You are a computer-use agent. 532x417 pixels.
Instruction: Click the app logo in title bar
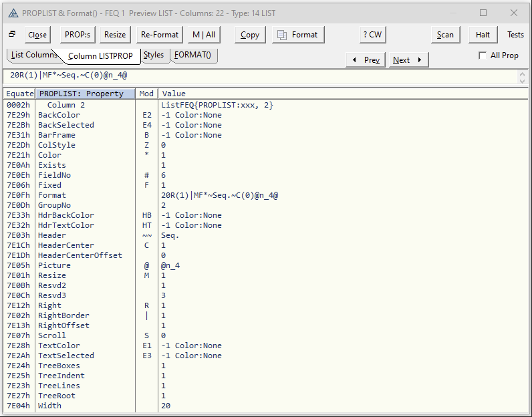click(x=13, y=13)
